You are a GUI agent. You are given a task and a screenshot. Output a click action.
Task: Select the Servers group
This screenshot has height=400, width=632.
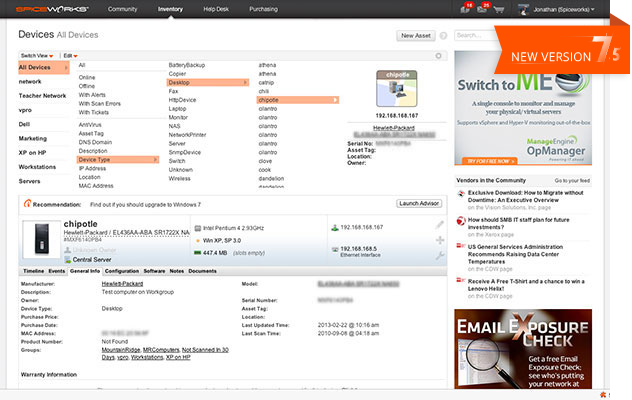click(x=29, y=181)
